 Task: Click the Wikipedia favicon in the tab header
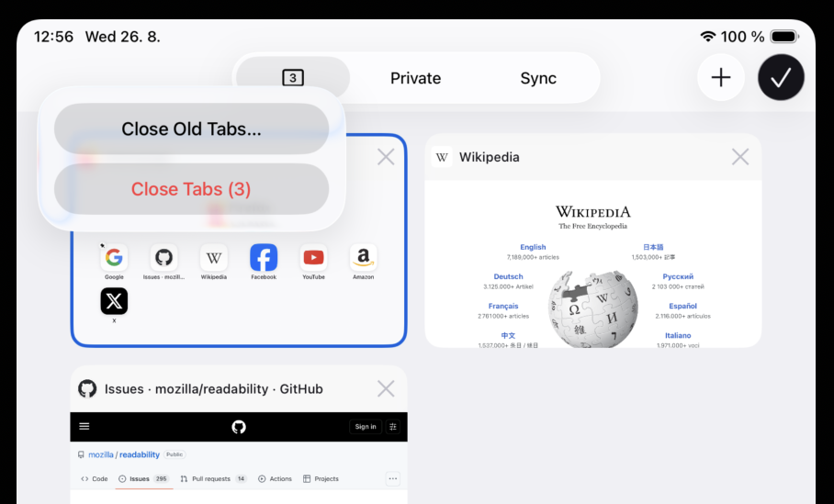(442, 157)
